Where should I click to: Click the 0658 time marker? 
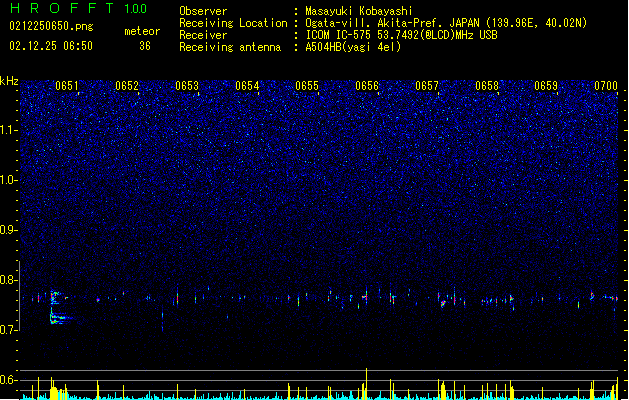pyautogui.click(x=487, y=86)
